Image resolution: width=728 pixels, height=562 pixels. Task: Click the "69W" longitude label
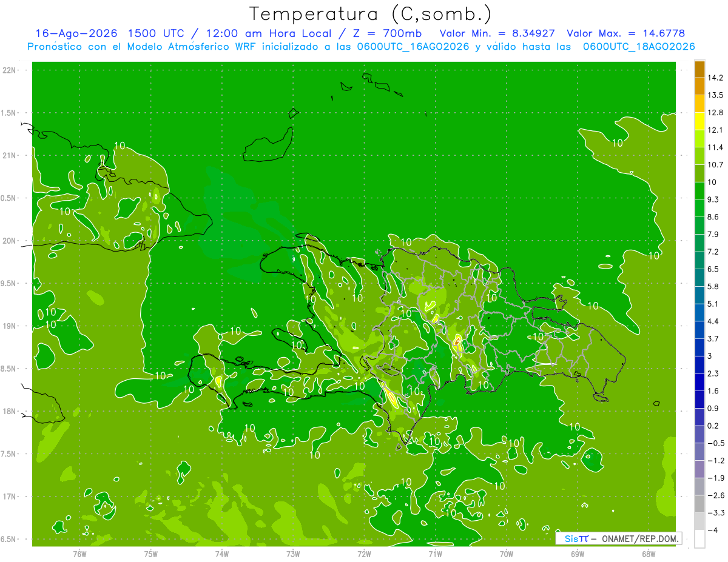(578, 553)
